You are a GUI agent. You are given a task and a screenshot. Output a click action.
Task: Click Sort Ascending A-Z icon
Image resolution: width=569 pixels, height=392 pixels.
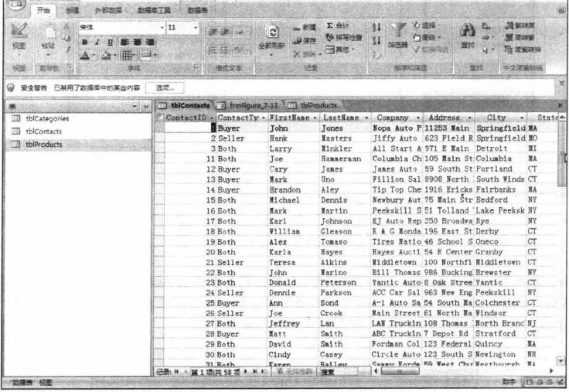pyautogui.click(x=376, y=27)
